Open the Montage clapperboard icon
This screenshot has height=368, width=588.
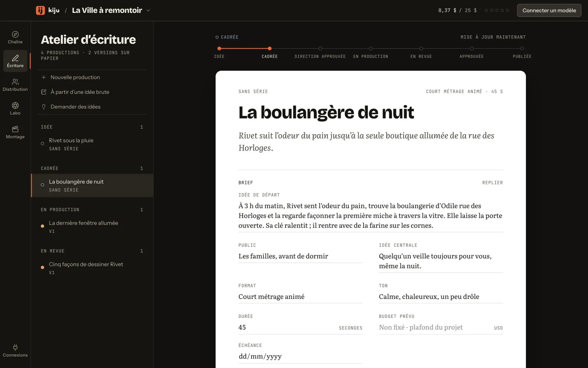click(x=15, y=129)
